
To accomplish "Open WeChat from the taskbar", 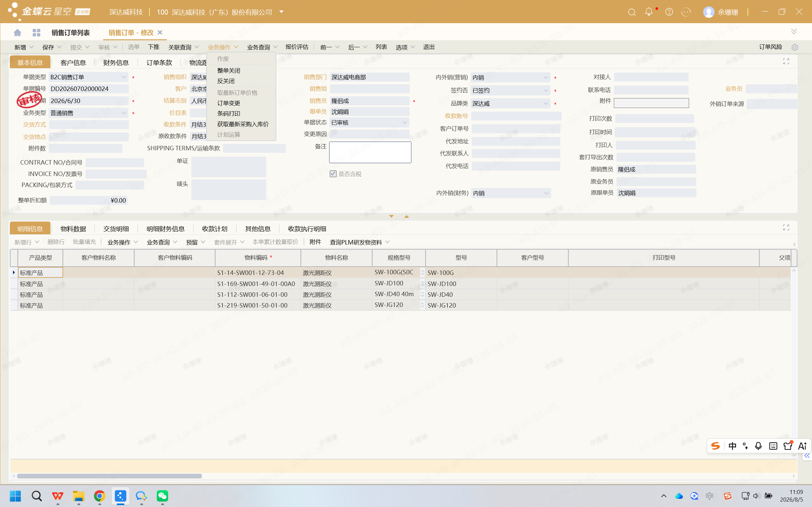I will [162, 496].
